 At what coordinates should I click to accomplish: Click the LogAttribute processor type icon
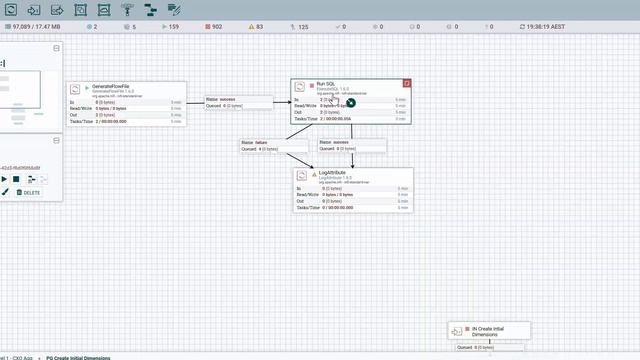[x=302, y=176]
